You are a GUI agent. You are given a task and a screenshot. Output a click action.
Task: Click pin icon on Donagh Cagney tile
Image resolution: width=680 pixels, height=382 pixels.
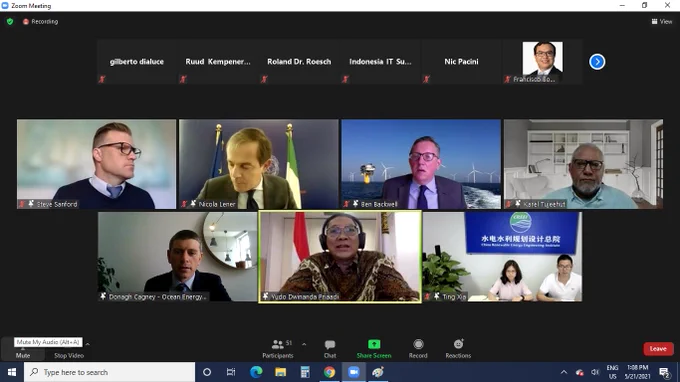pos(103,296)
